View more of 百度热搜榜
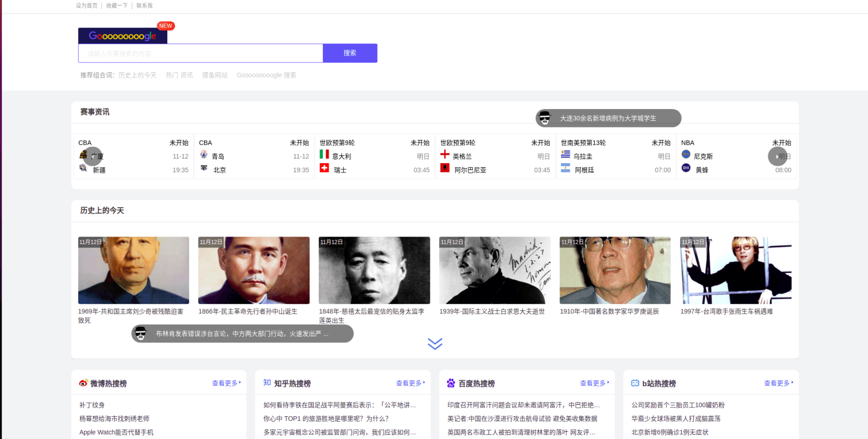Image resolution: width=868 pixels, height=439 pixels. (x=594, y=383)
